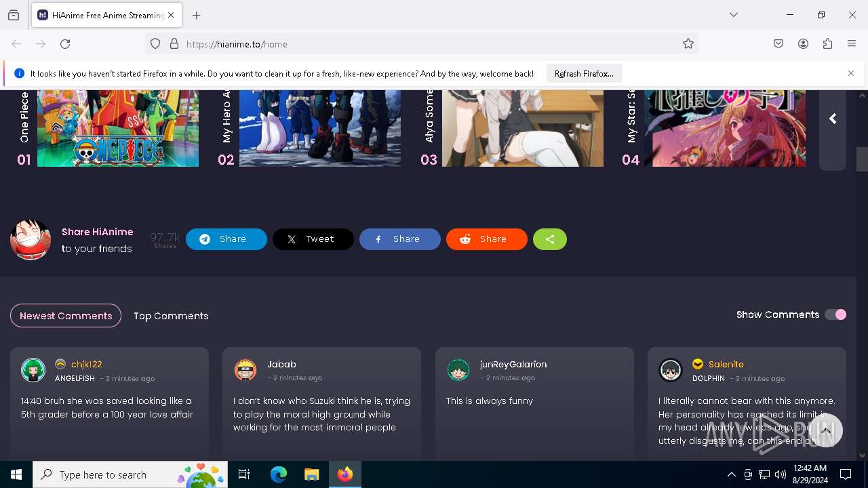Screen dimensions: 868x488
Task: Show hidden tray icons chevron
Action: click(x=731, y=474)
